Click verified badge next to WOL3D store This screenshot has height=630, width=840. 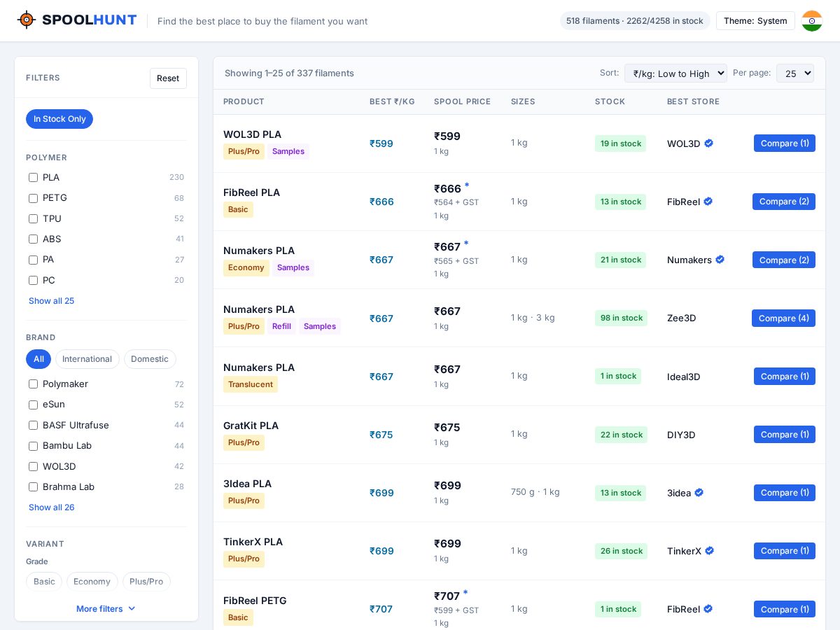[x=708, y=143]
